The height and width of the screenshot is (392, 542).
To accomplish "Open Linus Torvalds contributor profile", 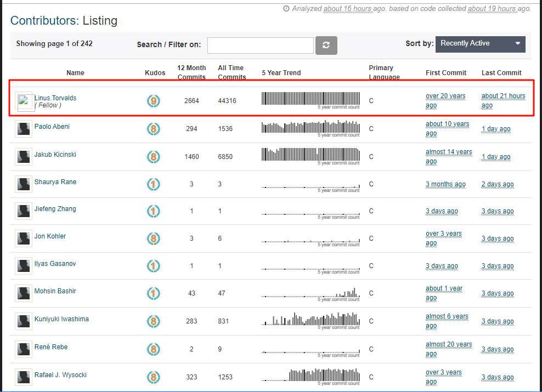I will click(x=55, y=98).
